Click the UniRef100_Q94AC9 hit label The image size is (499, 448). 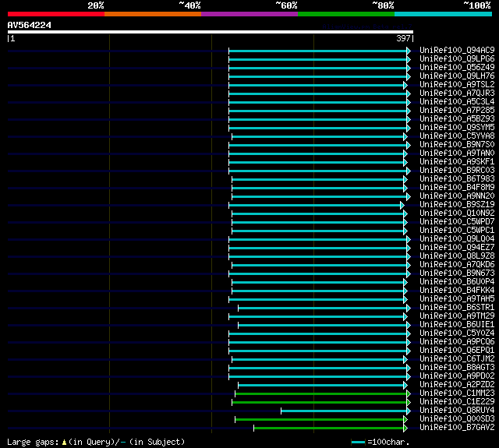click(x=457, y=50)
